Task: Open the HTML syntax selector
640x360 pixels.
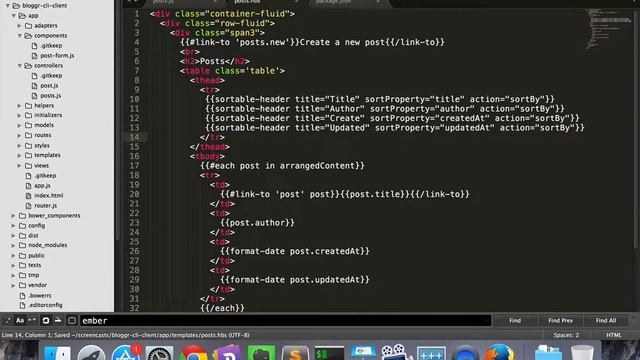Action: (613, 335)
